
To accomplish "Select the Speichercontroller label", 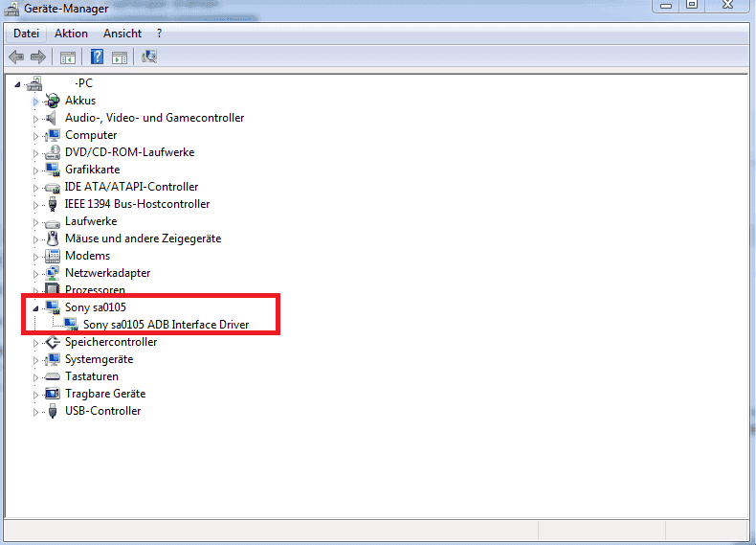I will point(111,342).
